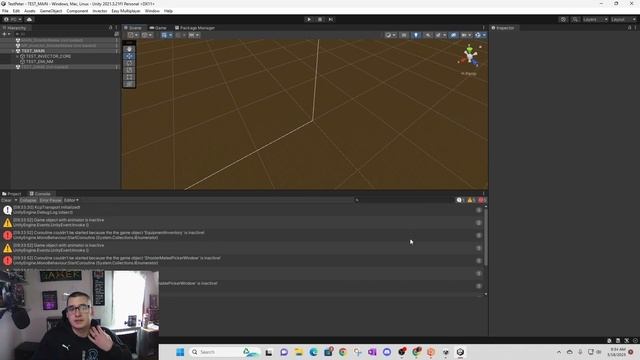
Task: Click the scene orientation gizmo
Action: pyautogui.click(x=469, y=56)
